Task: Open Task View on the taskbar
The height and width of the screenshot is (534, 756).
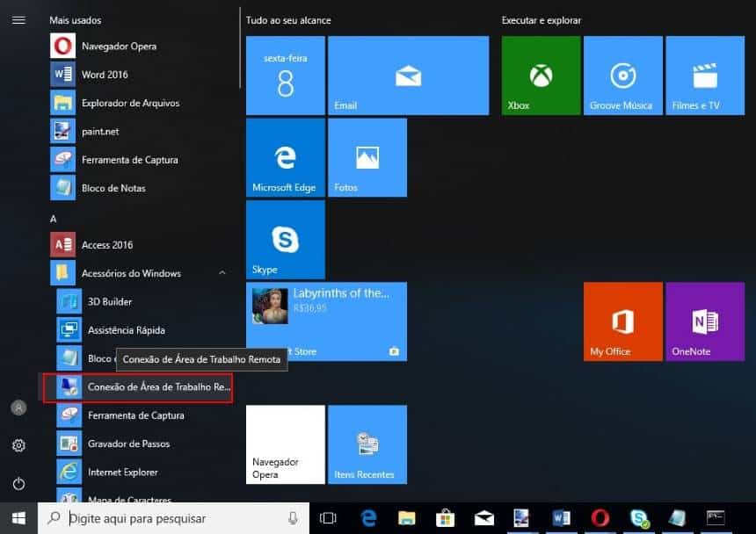Action: tap(328, 518)
